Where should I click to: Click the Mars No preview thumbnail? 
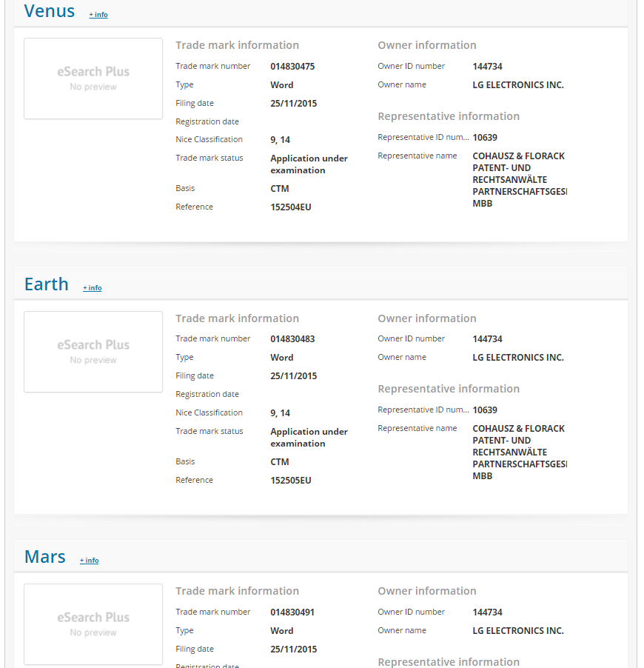93,624
